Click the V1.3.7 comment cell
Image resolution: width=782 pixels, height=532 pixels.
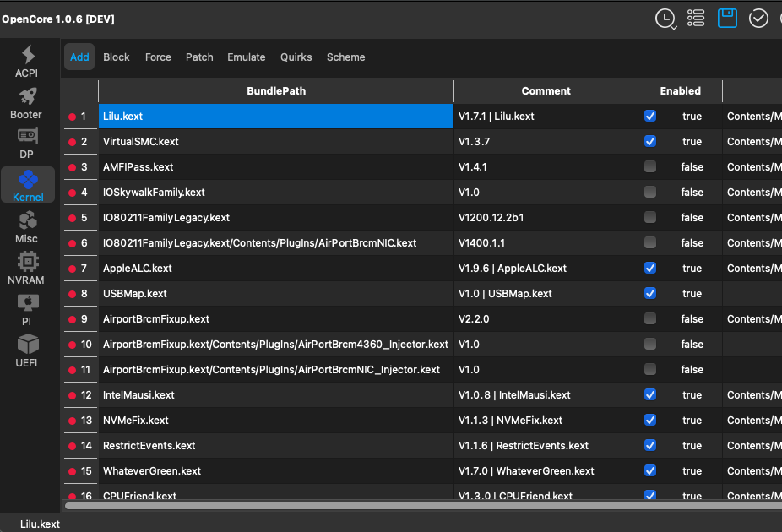[546, 142]
